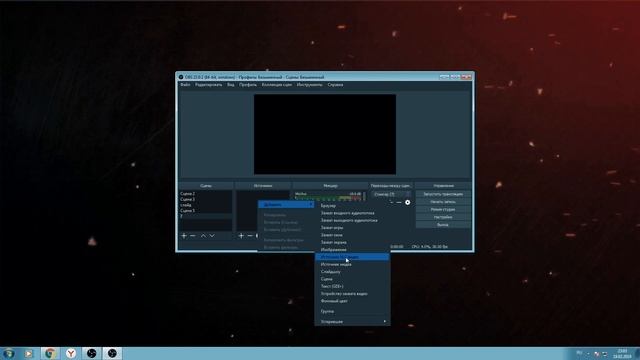
Task: Remove transition with the minus icon
Action: [399, 202]
